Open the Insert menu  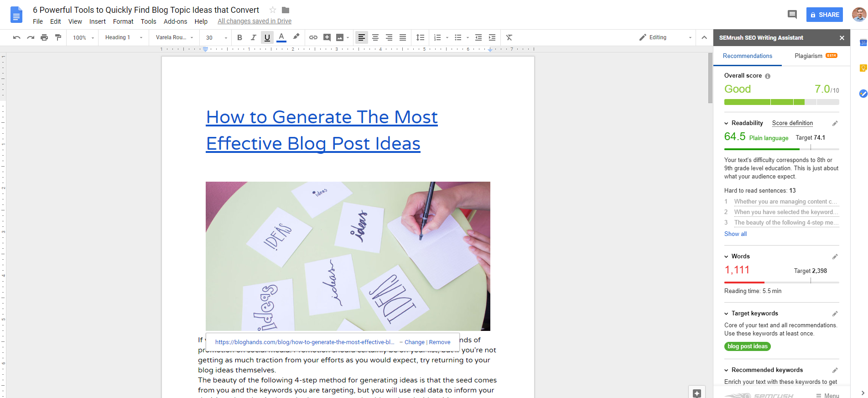(x=98, y=21)
